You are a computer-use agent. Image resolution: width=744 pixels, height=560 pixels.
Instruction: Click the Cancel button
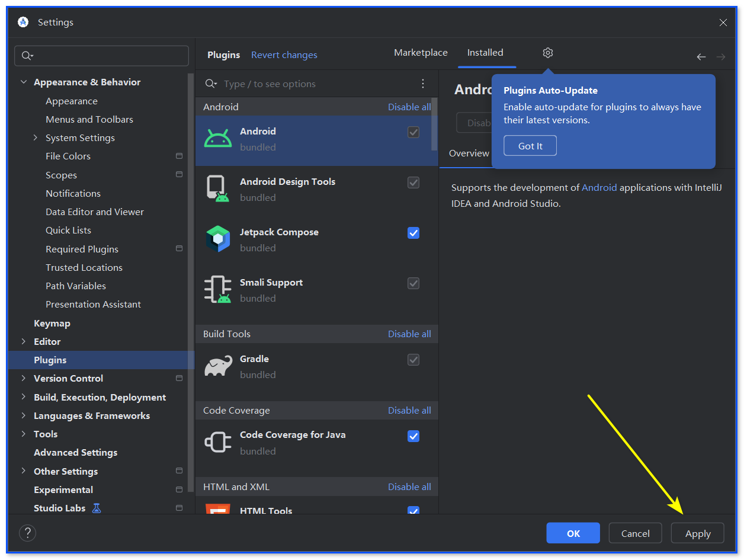pos(636,533)
